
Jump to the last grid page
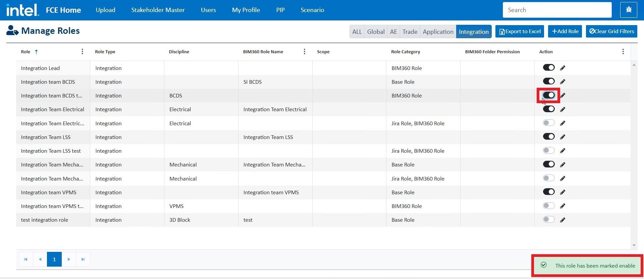83,259
